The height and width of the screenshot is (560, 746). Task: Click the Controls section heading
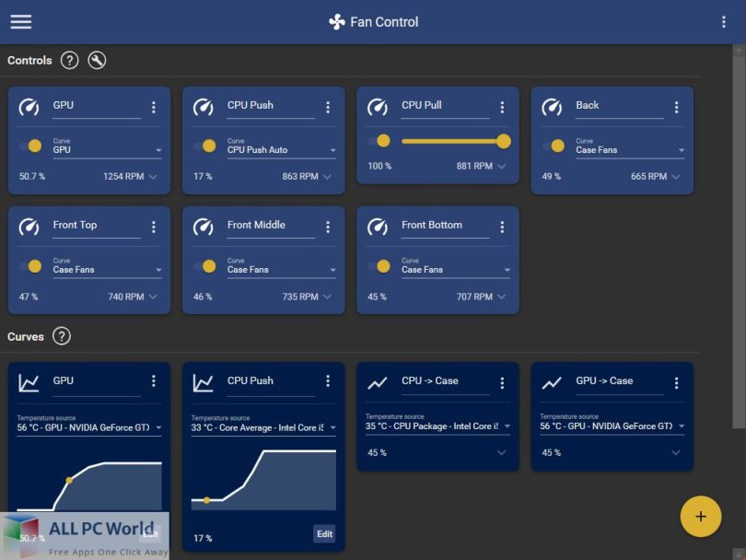click(x=29, y=61)
